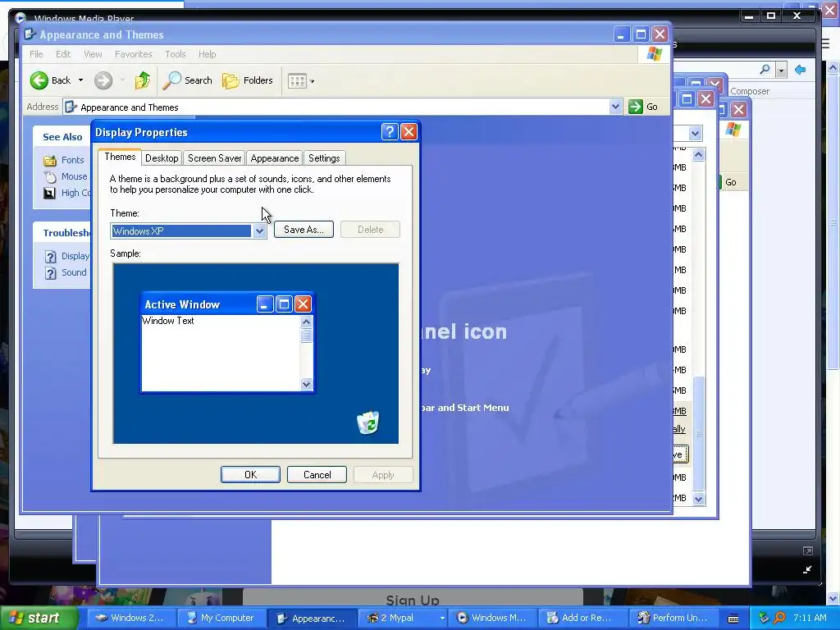Screen dimensions: 840x630
Task: Click the OK button in Display Properties
Action: point(250,475)
